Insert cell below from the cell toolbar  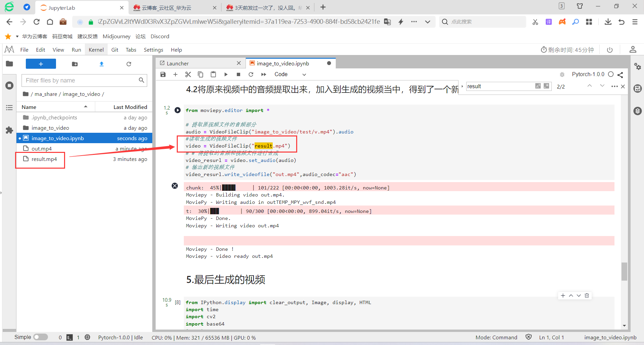(x=563, y=296)
